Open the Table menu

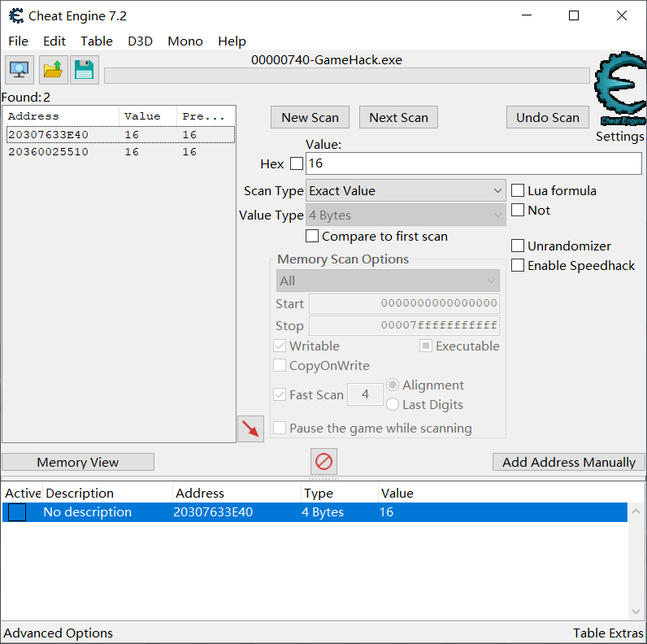[97, 41]
